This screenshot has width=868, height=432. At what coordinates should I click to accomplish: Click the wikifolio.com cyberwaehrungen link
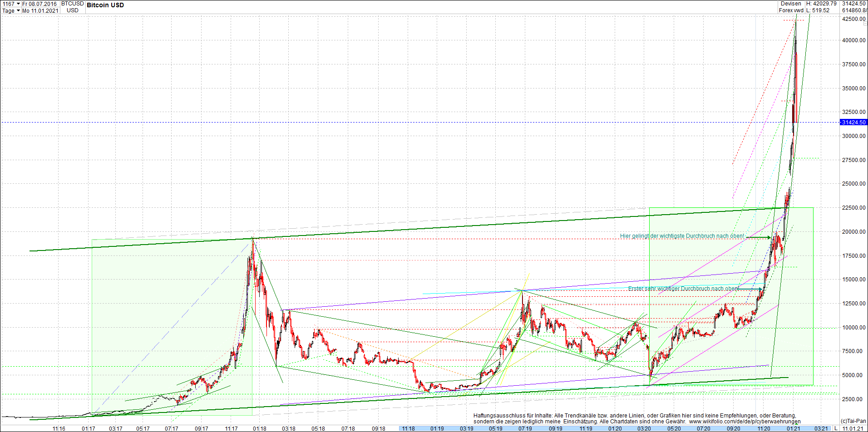(745, 422)
